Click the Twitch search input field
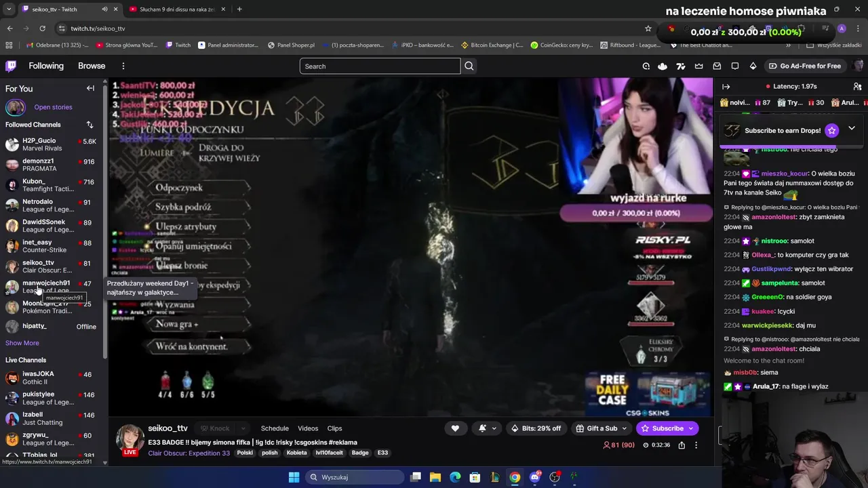This screenshot has width=868, height=488. click(x=380, y=66)
